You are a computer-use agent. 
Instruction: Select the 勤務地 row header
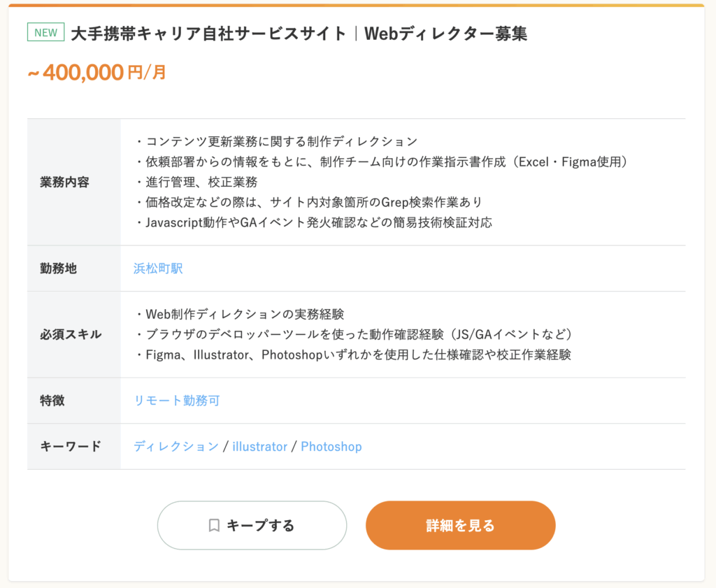coord(58,268)
